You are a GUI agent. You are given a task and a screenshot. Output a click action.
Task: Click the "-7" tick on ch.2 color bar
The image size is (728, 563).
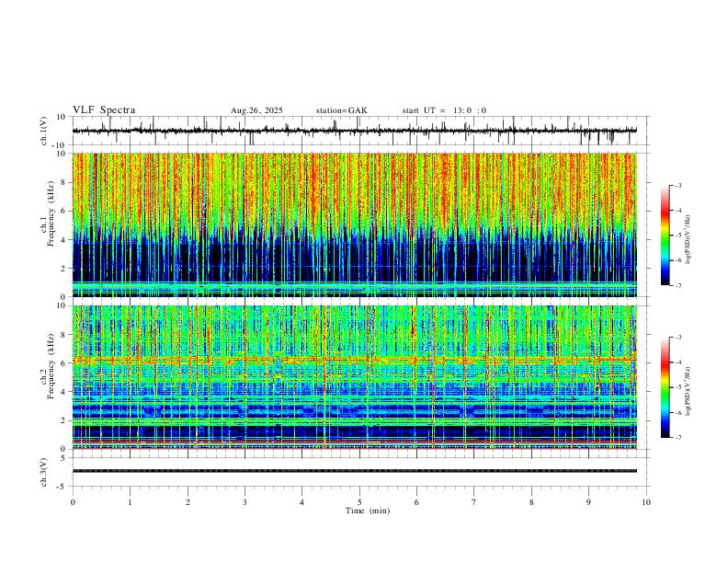(678, 437)
